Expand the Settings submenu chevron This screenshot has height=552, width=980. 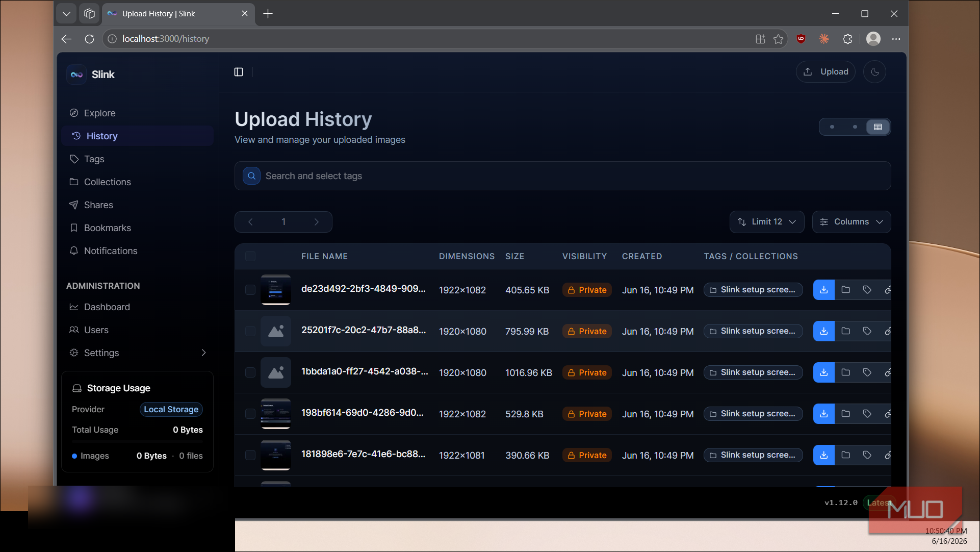[203, 353]
